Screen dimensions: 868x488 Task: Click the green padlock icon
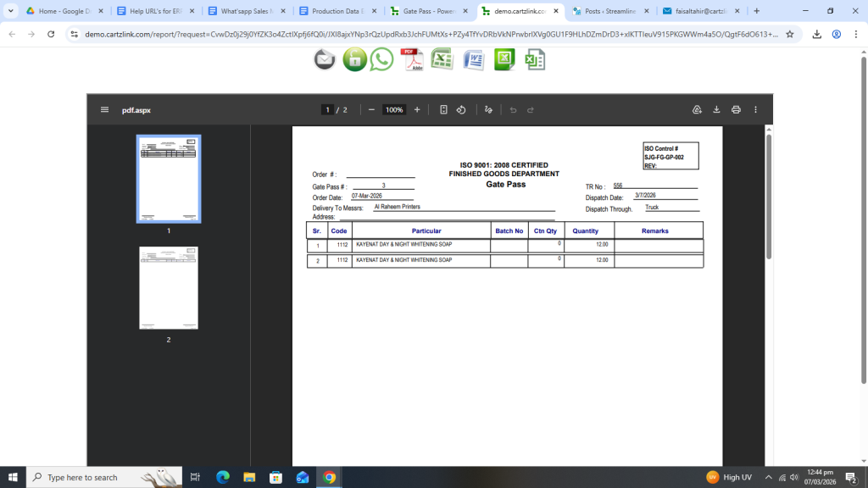[x=354, y=59]
